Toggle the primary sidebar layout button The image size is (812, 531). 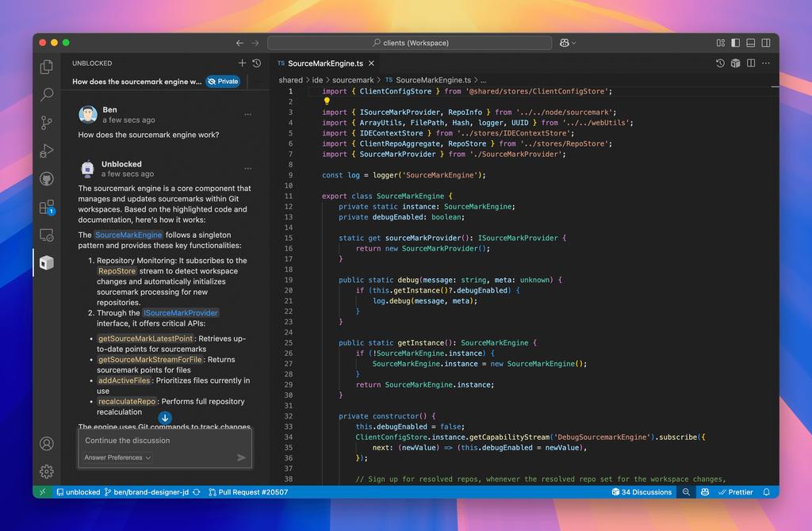735,43
